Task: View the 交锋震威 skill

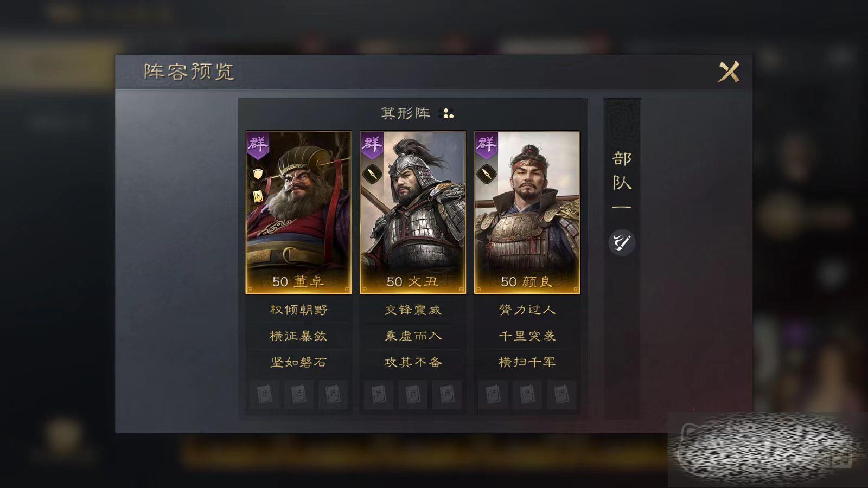Action: tap(413, 310)
